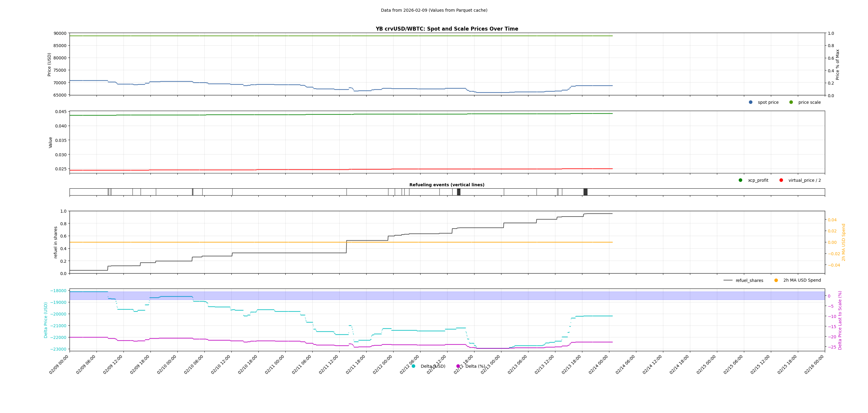Screen dimensions: 868x413
Task: Click the blue spot price legend marker
Action: (751, 102)
